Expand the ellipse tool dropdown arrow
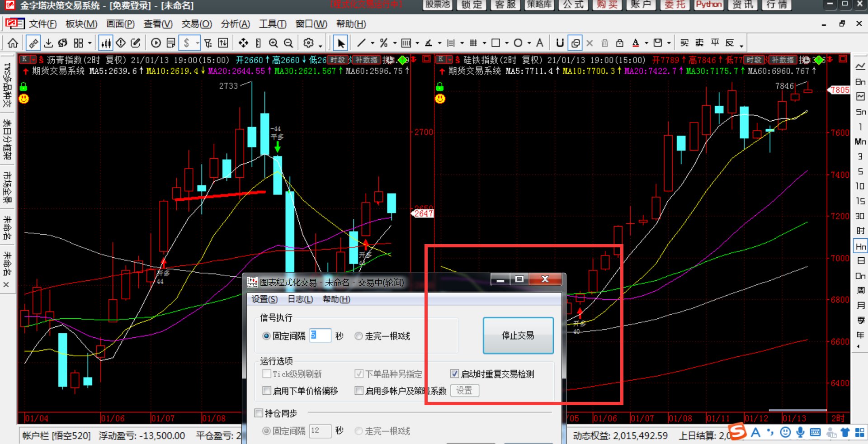 coord(529,43)
